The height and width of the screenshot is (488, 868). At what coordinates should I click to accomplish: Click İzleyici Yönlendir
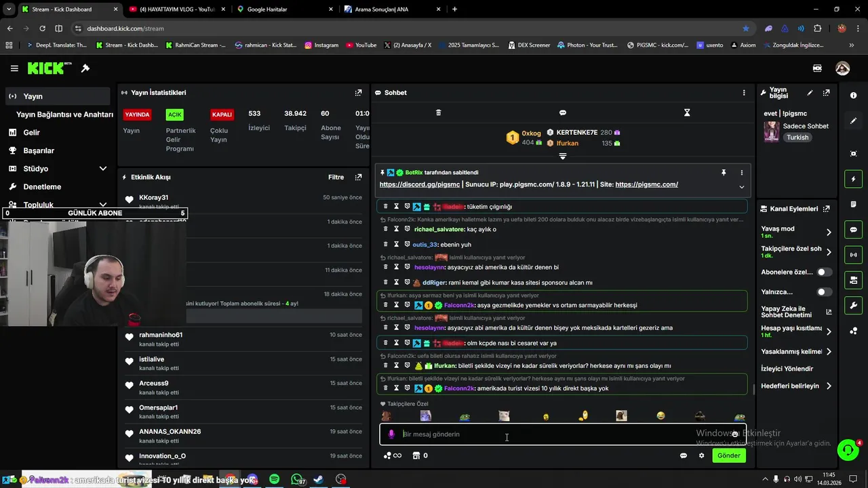(x=787, y=369)
